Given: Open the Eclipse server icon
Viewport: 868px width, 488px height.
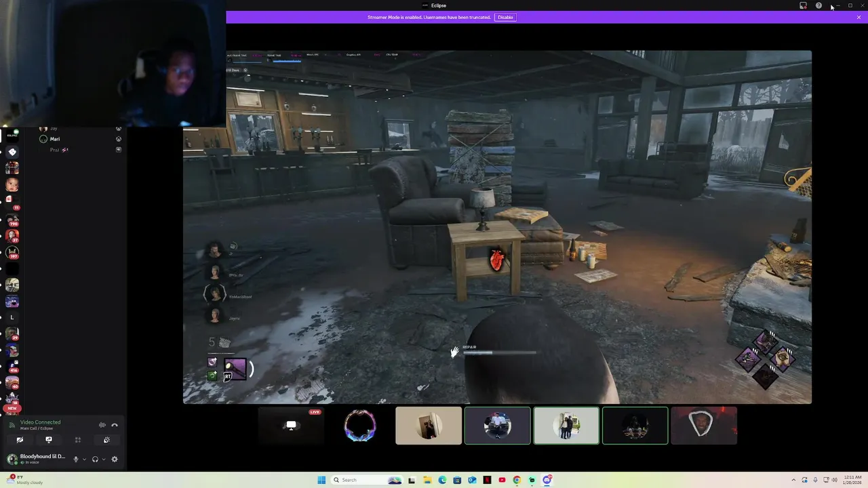Looking at the screenshot, I should [x=12, y=134].
